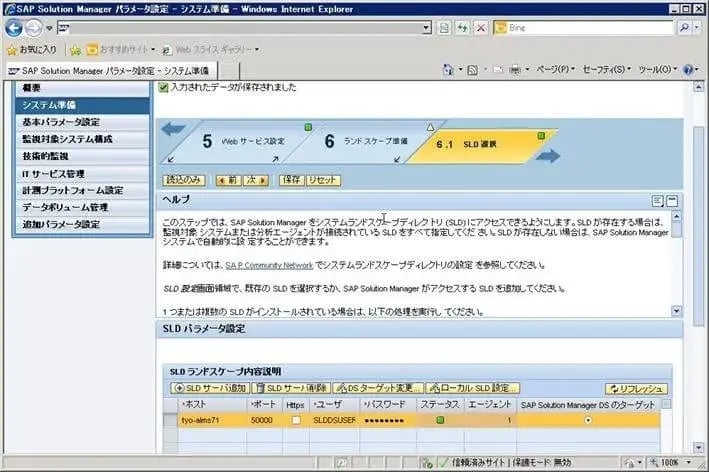The width and height of the screenshot is (709, 472).
Task: Click the read mail icon
Action: tap(498, 70)
